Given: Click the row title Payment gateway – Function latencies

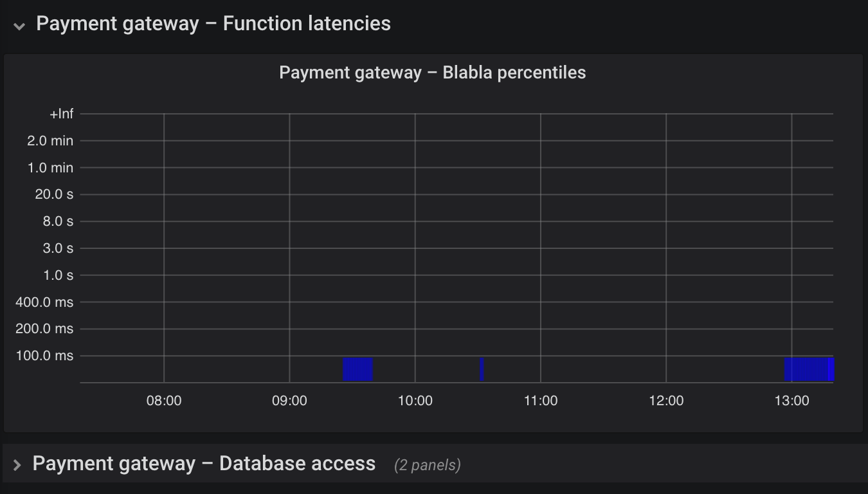Looking at the screenshot, I should (x=213, y=23).
